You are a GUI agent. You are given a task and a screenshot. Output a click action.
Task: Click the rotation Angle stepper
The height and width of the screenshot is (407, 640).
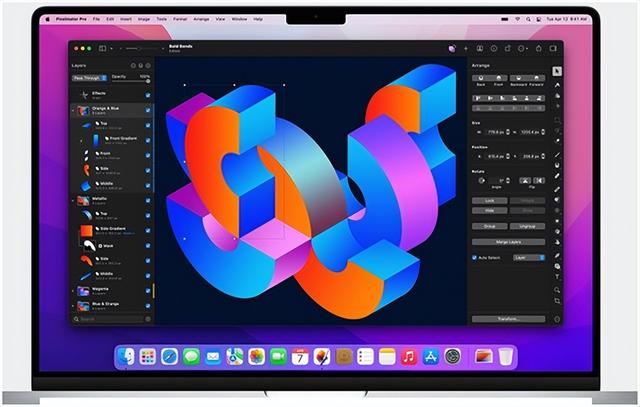[508, 180]
